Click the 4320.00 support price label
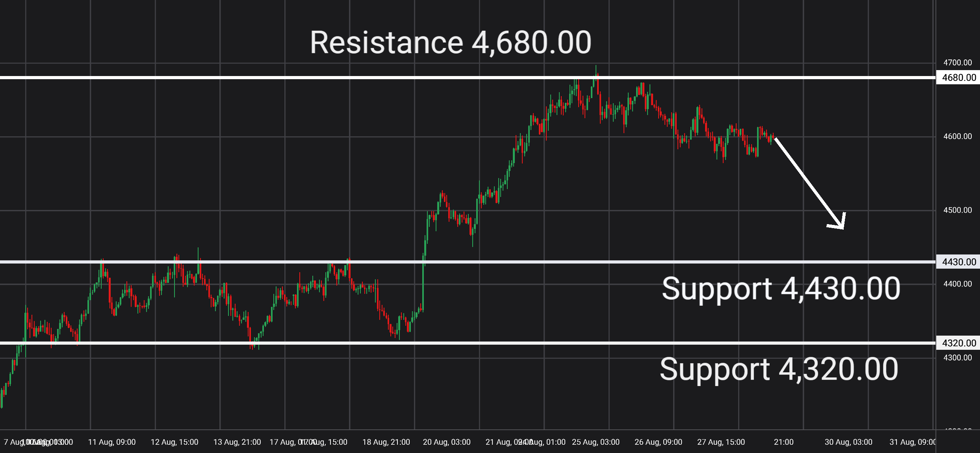 click(x=958, y=343)
